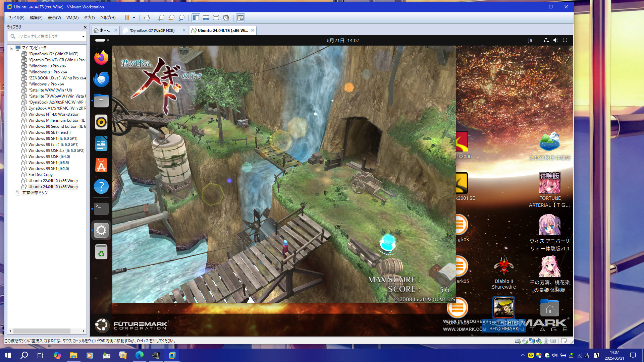Show hidden system tray icons chevron

523,355
